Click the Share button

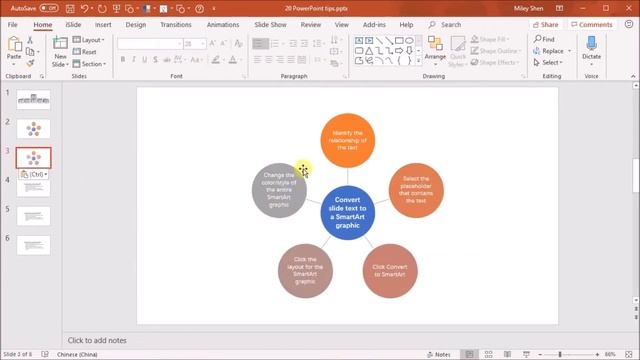(x=546, y=25)
